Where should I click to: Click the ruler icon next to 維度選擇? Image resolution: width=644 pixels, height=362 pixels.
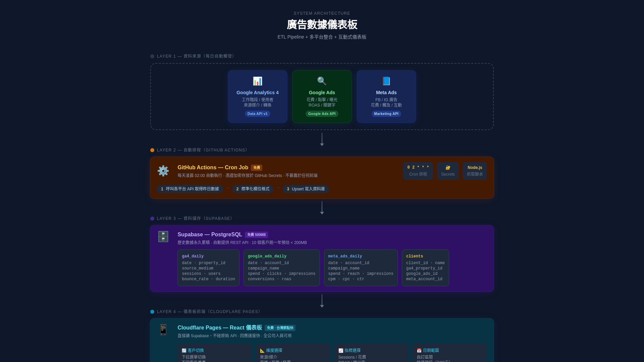(262, 351)
